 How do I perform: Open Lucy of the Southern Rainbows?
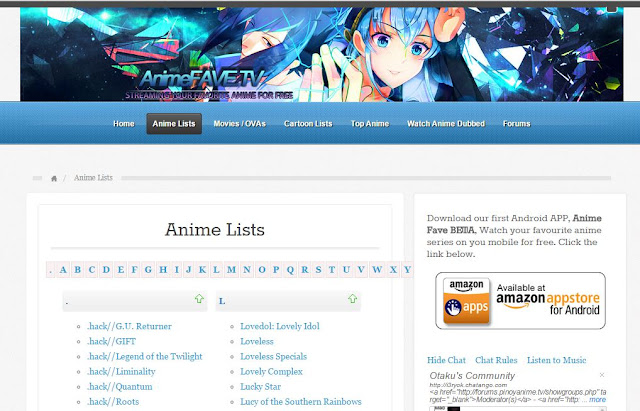(x=301, y=402)
